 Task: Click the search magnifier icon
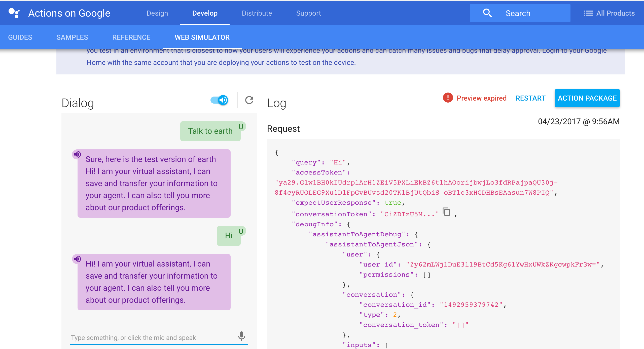tap(487, 13)
